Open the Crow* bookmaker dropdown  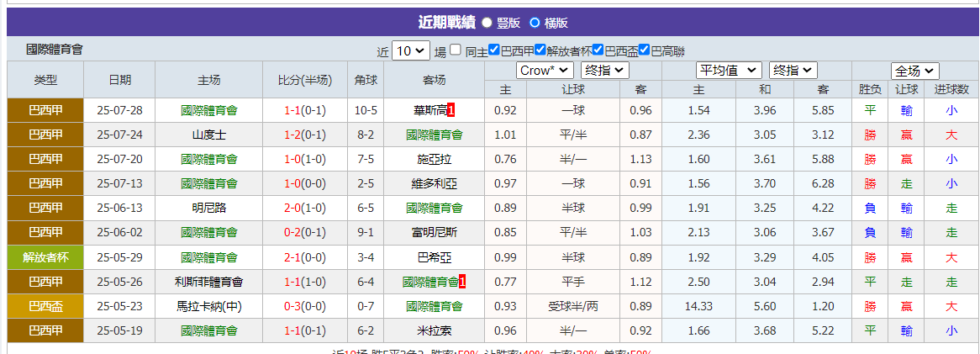[x=545, y=71]
